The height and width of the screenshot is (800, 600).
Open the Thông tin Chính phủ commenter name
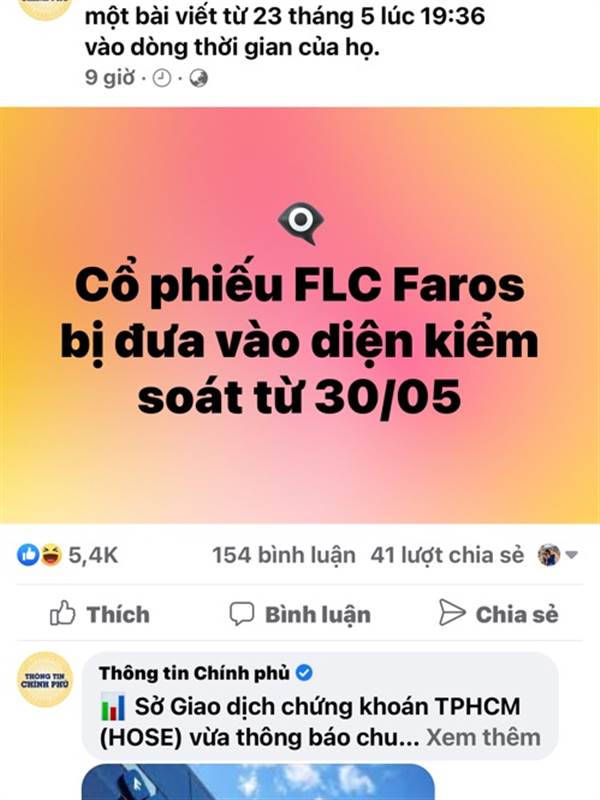click(x=194, y=673)
